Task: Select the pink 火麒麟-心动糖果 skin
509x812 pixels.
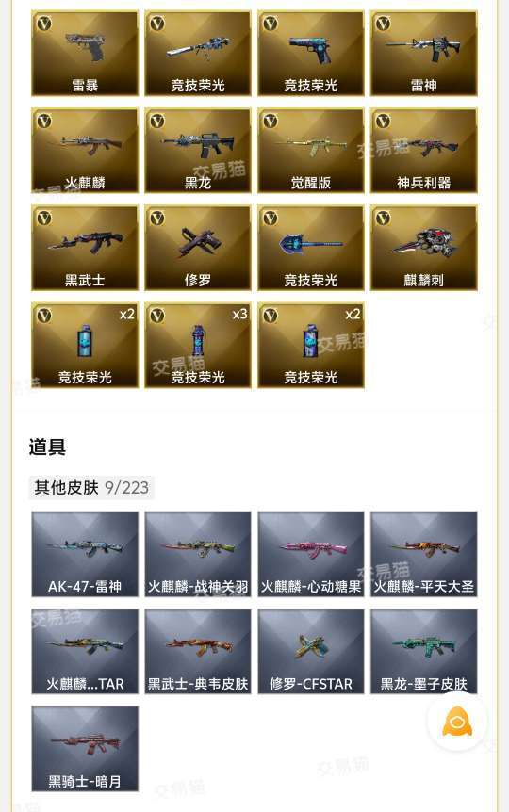Action: [x=311, y=554]
